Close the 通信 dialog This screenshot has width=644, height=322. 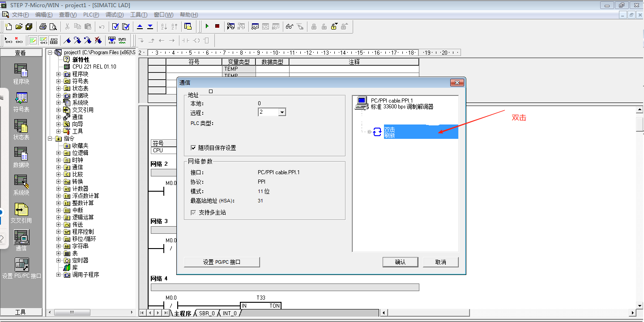456,82
